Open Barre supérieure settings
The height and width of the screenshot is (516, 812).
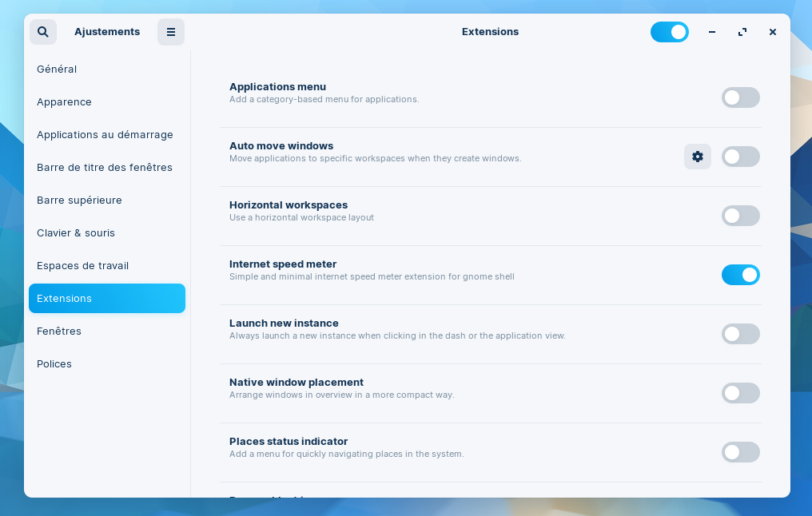click(x=79, y=200)
